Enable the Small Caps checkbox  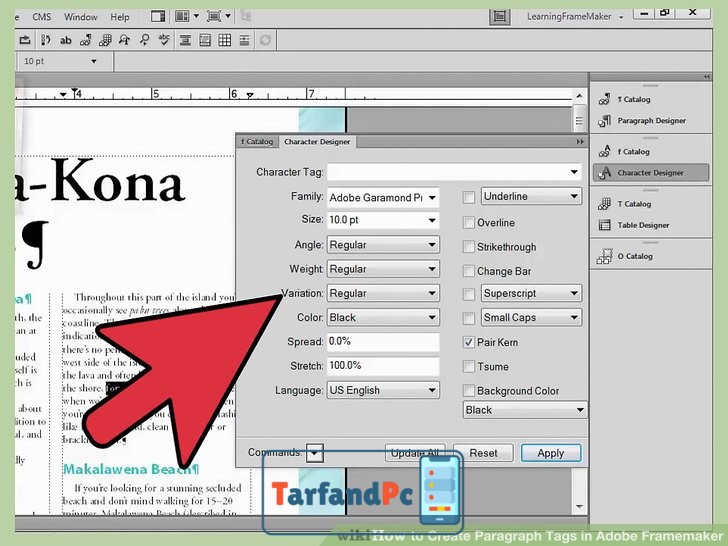tap(469, 318)
